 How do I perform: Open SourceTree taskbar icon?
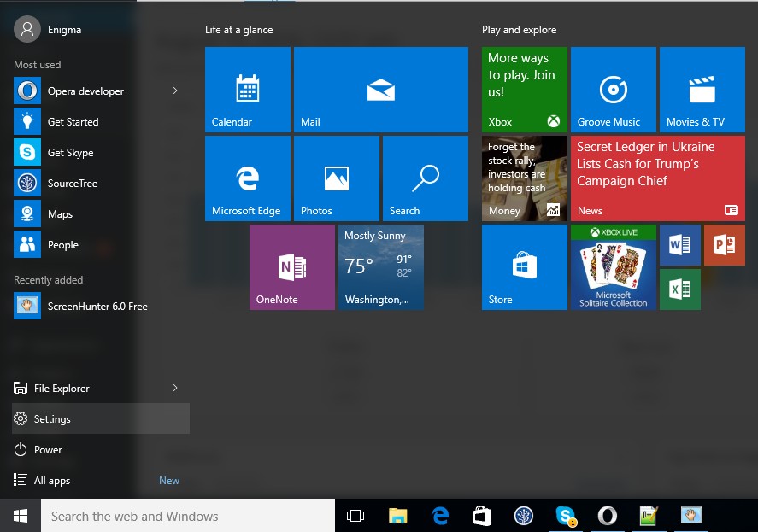524,516
